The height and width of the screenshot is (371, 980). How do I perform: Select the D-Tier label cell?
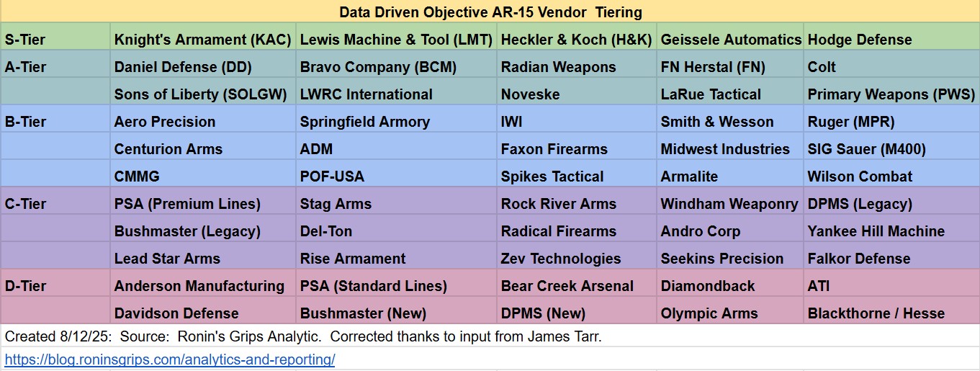click(x=55, y=286)
